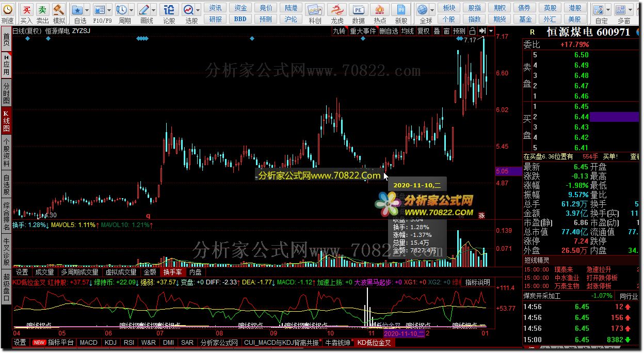This screenshot has height=353, width=644.
Task: Toggle the 预测 forecast option in chart header
Action: click(459, 31)
